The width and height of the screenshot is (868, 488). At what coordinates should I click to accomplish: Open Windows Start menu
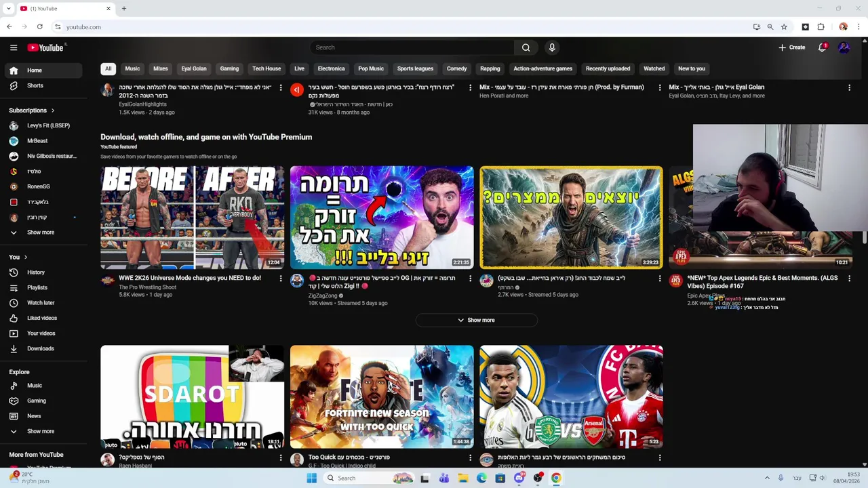point(311,478)
